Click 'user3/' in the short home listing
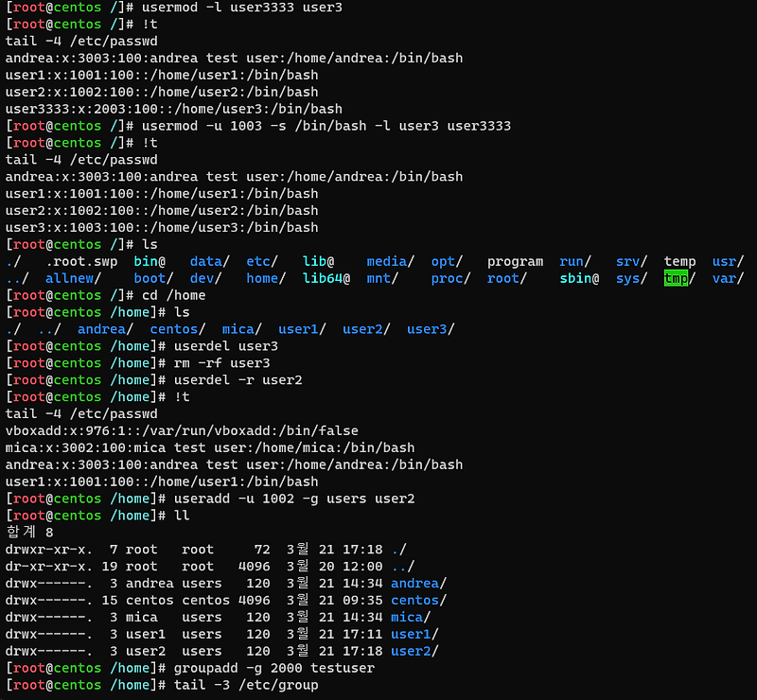The image size is (757, 700). 431,329
